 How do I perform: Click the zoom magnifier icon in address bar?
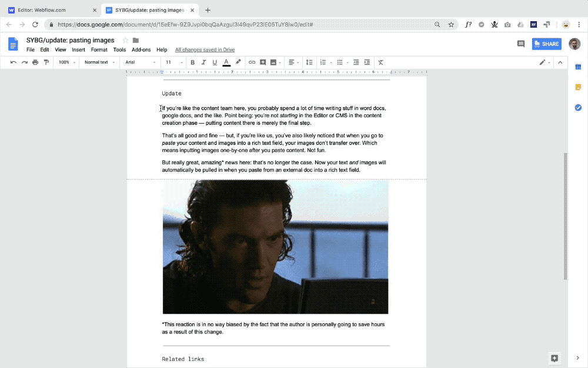pos(437,24)
